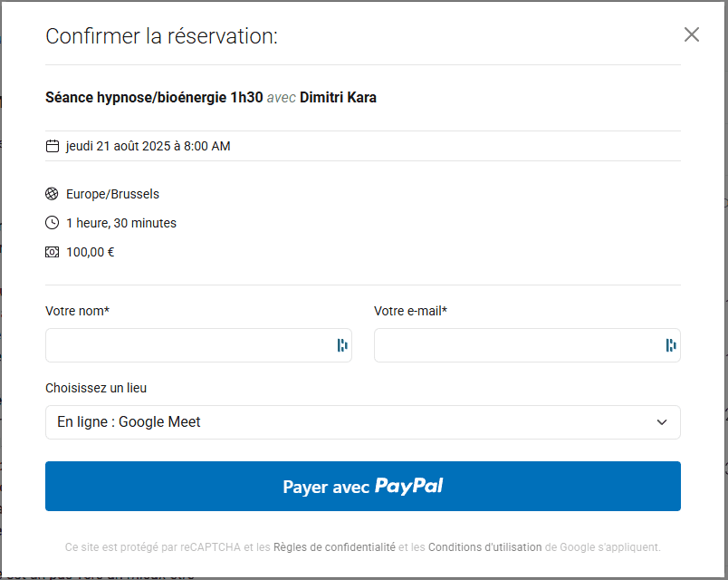Click the autofill icon in name field

[342, 345]
